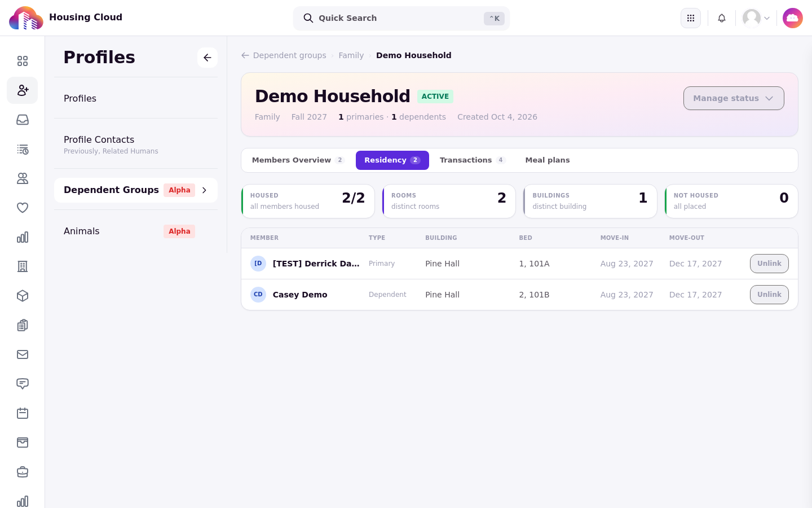Switch to Members Overview tab
This screenshot has height=508, width=812.
click(298, 160)
